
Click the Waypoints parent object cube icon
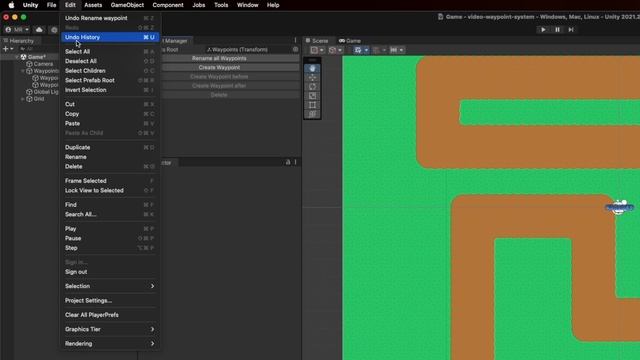tap(29, 71)
